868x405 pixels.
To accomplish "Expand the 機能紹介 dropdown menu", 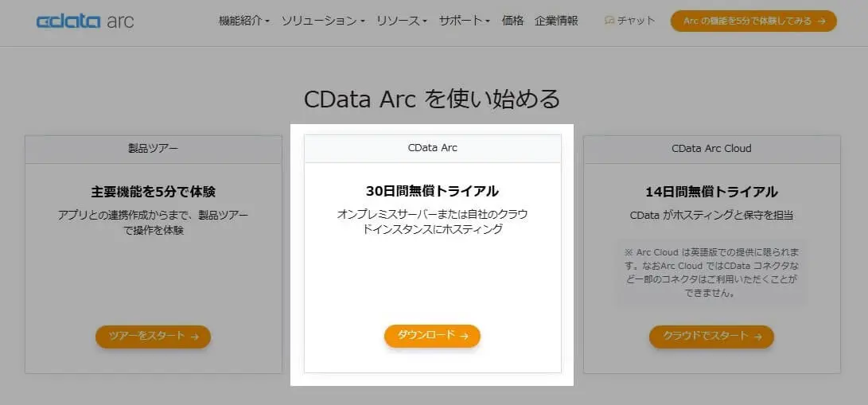I will click(x=244, y=21).
